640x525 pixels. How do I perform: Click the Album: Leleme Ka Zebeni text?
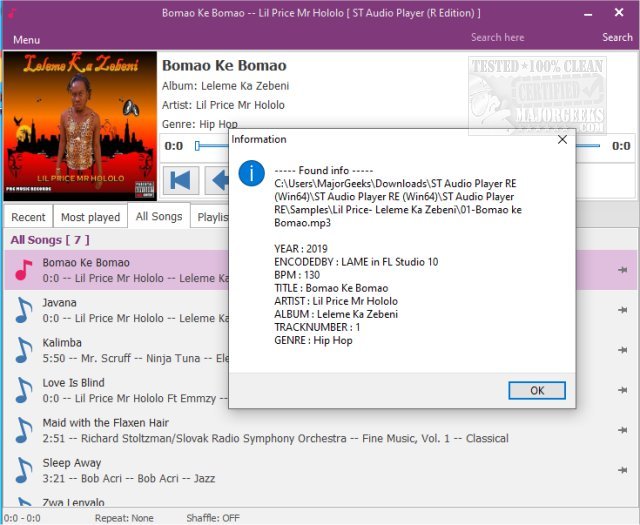(225, 86)
